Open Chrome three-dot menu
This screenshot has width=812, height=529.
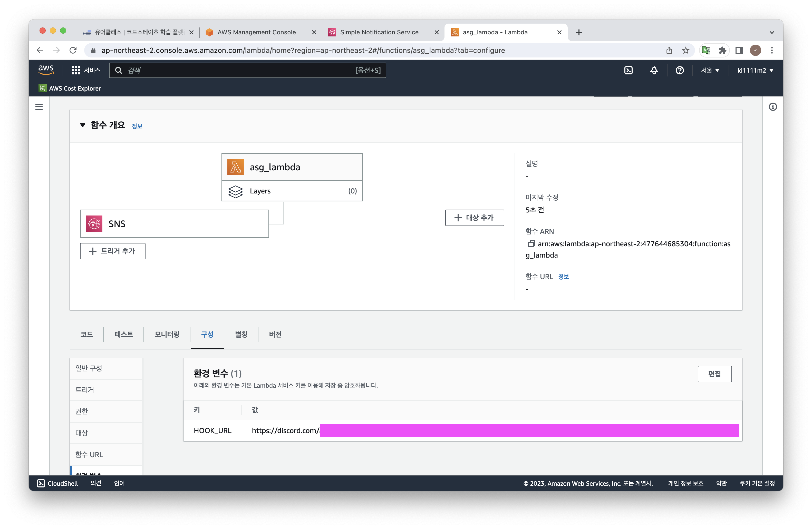point(772,51)
